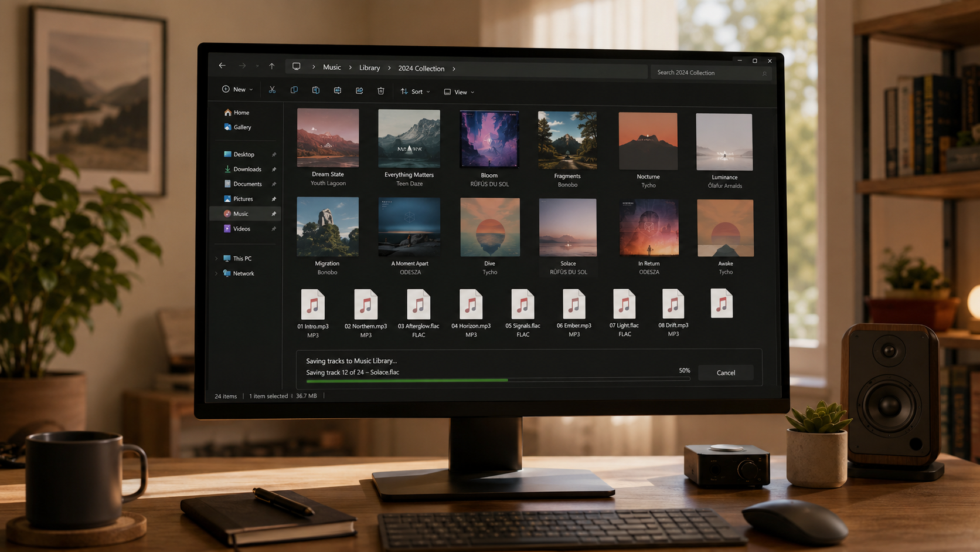Click the saving progress bar

(498, 380)
